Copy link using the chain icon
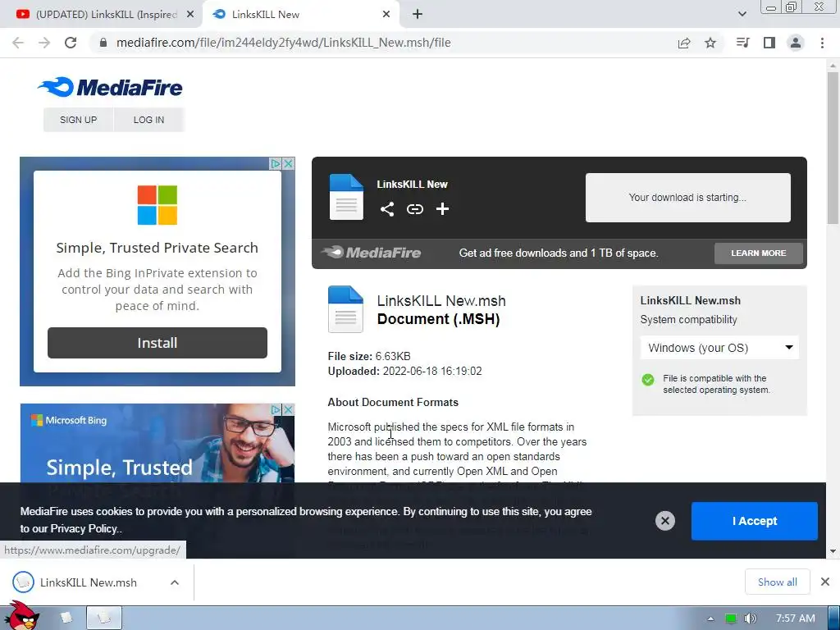 point(414,209)
